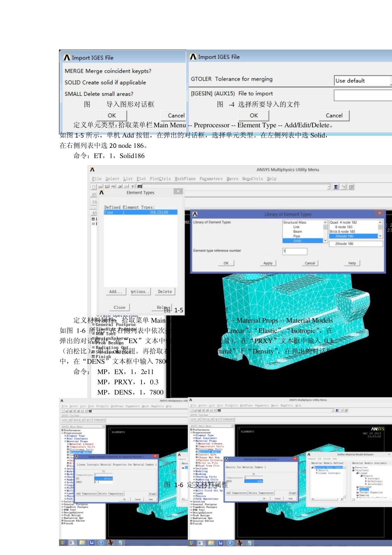The width and height of the screenshot is (392, 555).
Task: Select Brick 8 node 185 element
Action: coord(342,232)
